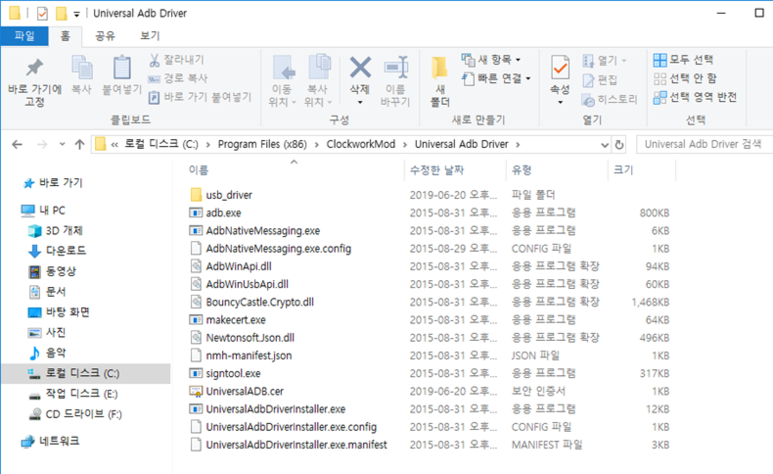
Task: Click the quick access properties checkmark icon
Action: [x=42, y=13]
